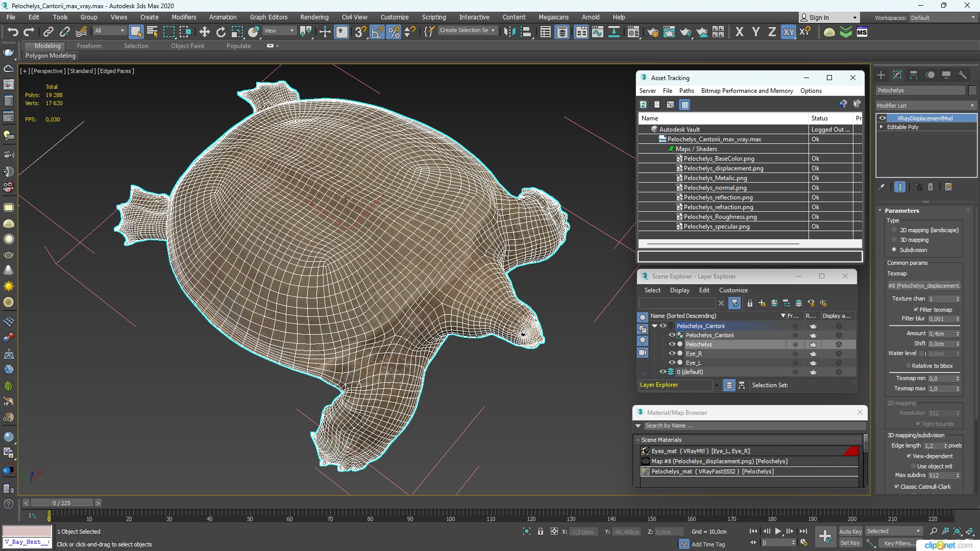Click the Texmap #8 Pelochelys_displacement button
980x551 pixels.
coord(924,286)
